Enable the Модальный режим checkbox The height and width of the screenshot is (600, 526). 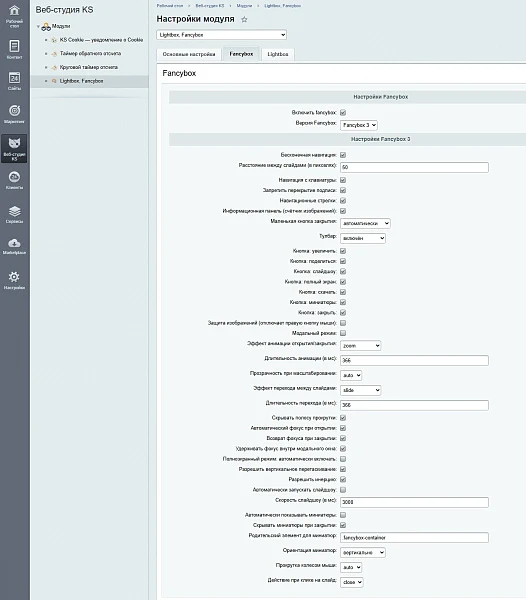pyautogui.click(x=343, y=333)
